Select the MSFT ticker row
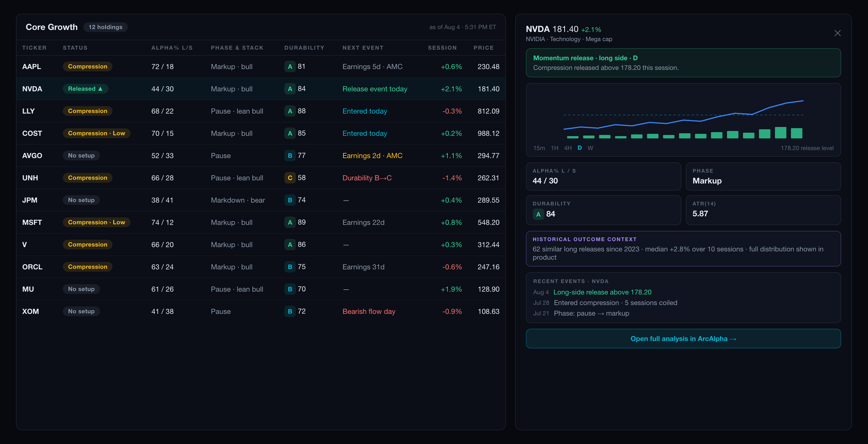Image resolution: width=868 pixels, height=444 pixels. (x=261, y=222)
